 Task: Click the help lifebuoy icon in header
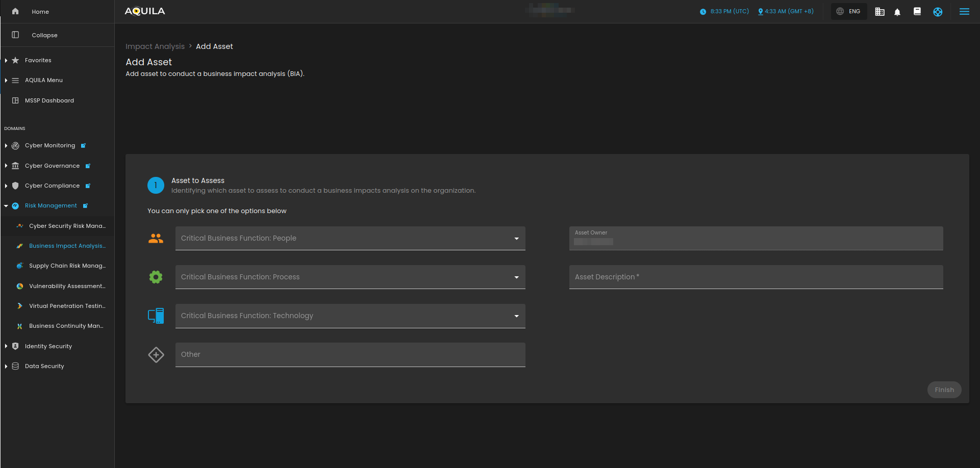[x=938, y=12]
